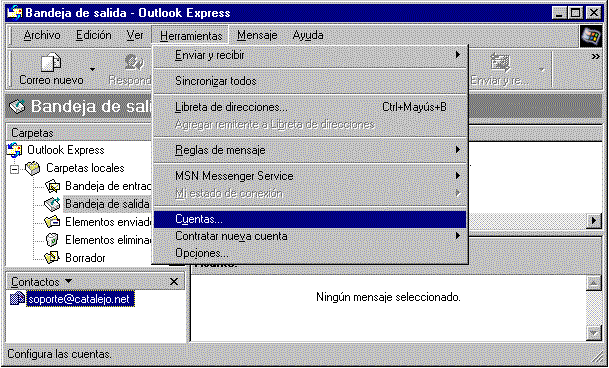
Task: Click the preview pane scroll up arrow
Action: (594, 283)
